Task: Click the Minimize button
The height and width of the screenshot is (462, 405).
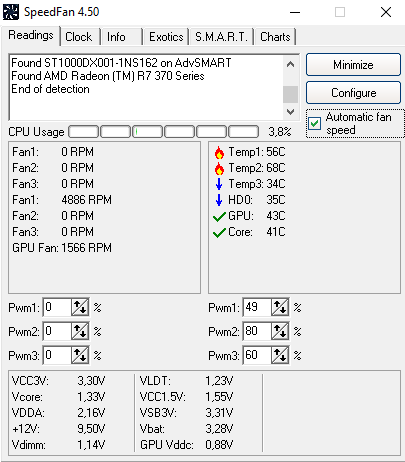Action: [x=353, y=65]
